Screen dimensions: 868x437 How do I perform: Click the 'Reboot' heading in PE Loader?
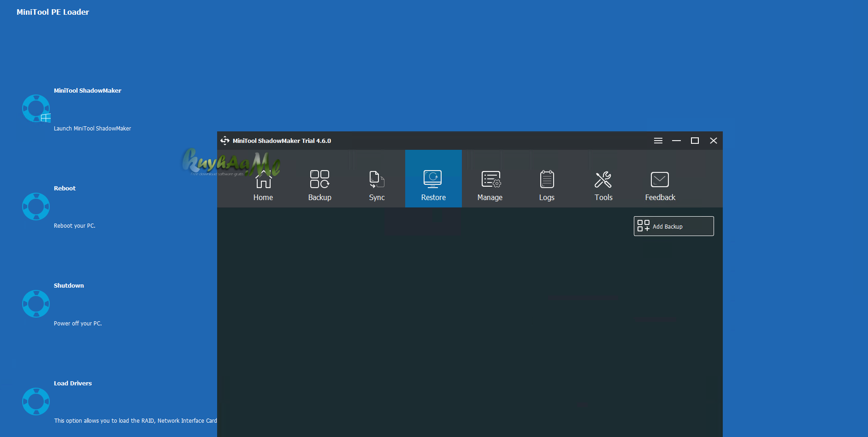tap(65, 189)
